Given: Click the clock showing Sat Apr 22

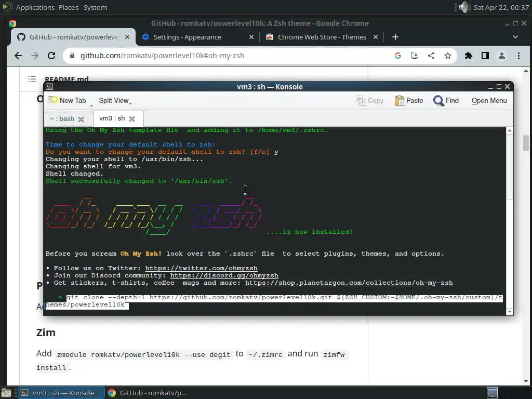Looking at the screenshot, I should [x=501, y=7].
